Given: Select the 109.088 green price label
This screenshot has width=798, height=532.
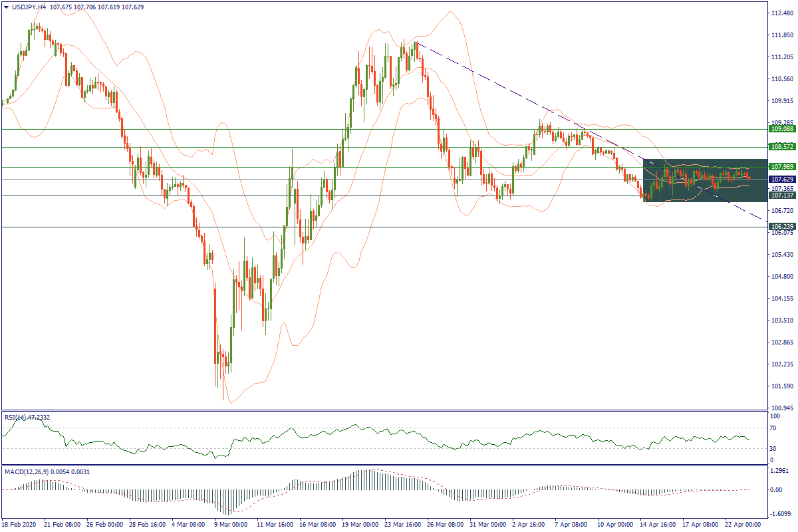Looking at the screenshot, I should click(780, 129).
